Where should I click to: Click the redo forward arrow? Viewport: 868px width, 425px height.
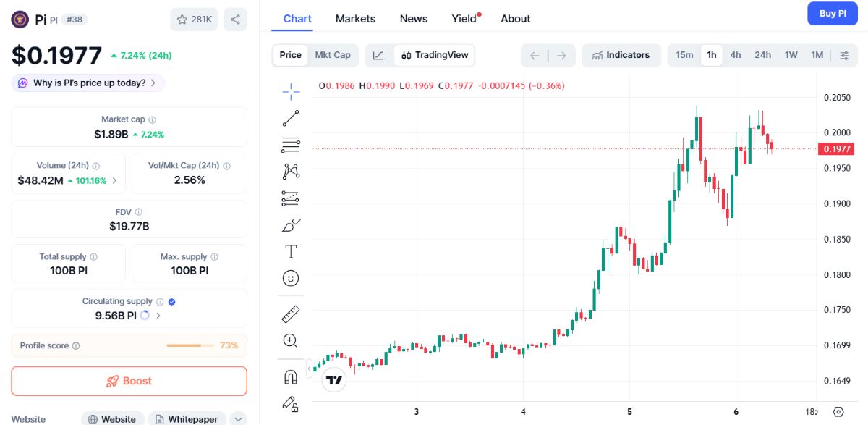561,55
